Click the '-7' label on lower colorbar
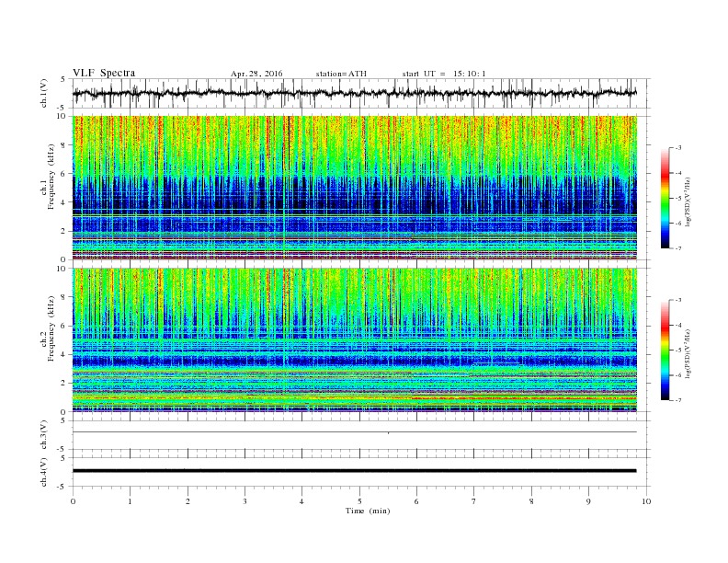 point(677,400)
